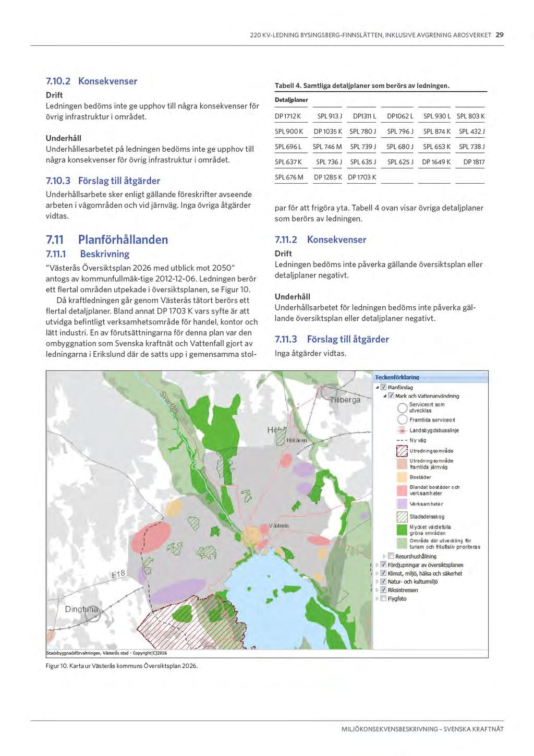534x756 pixels.
Task: Collapse the Mark och Vattenanvändning node
Action: (385, 396)
